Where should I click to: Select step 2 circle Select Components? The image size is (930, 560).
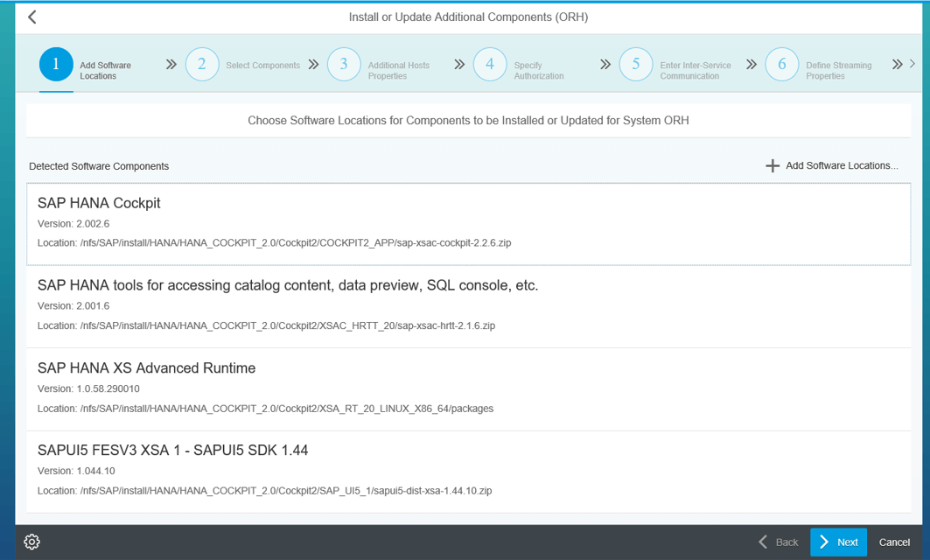point(202,64)
